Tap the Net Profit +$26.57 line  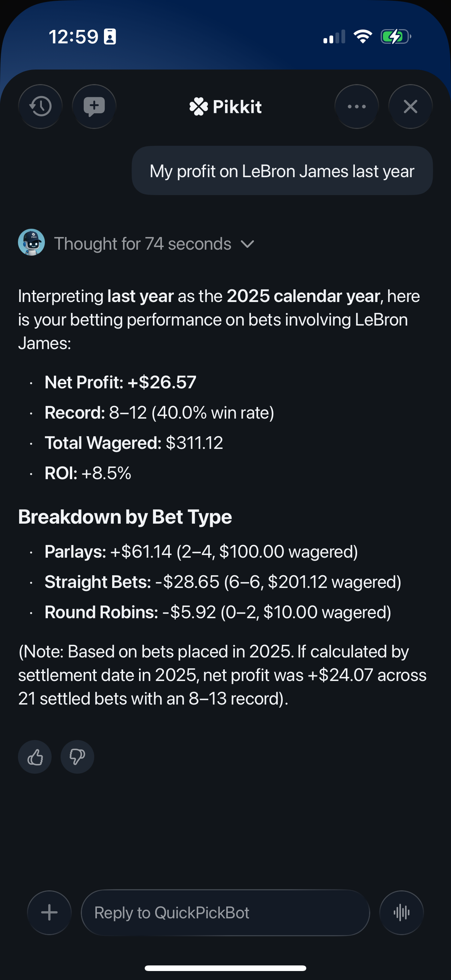120,382
